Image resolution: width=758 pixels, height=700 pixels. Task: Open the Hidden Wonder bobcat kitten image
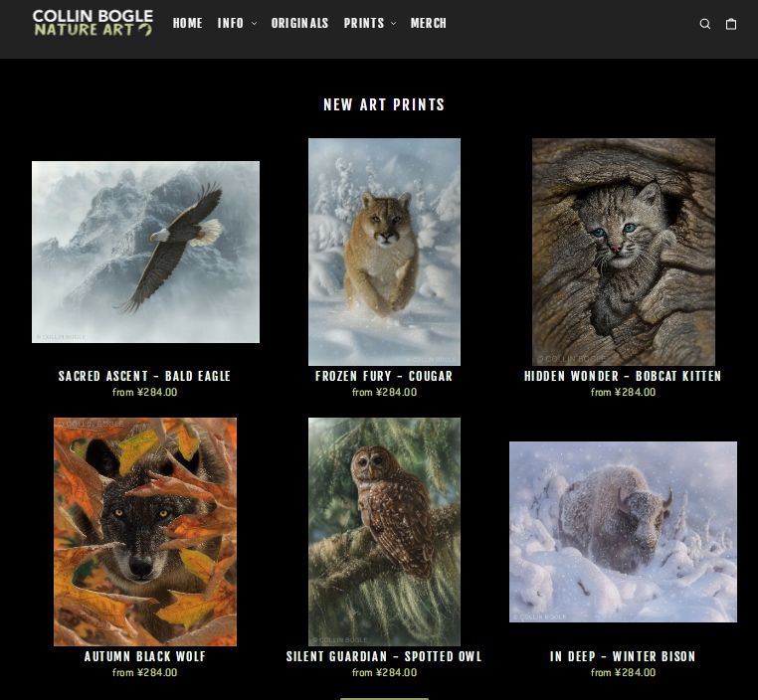tap(623, 252)
